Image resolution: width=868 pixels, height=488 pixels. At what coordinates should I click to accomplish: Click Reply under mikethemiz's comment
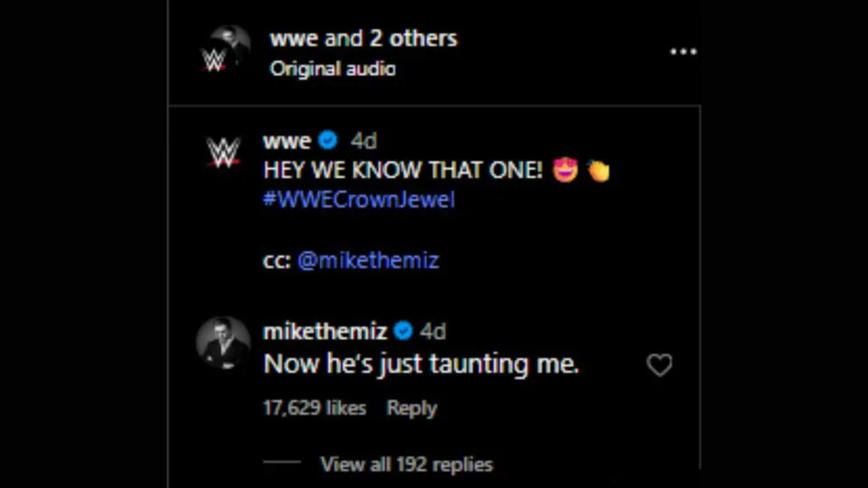coord(411,408)
